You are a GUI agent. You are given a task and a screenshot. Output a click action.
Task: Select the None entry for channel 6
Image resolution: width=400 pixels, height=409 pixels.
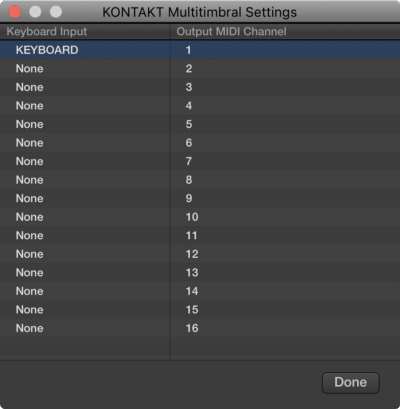point(29,143)
